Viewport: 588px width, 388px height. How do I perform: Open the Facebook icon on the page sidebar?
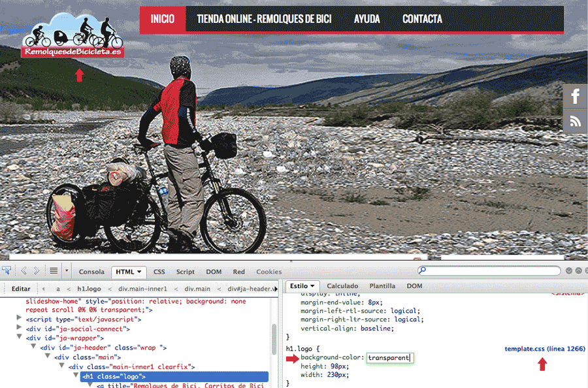(x=575, y=96)
